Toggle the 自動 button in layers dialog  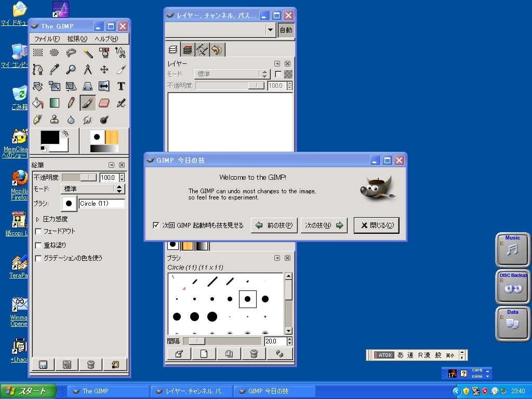[286, 30]
